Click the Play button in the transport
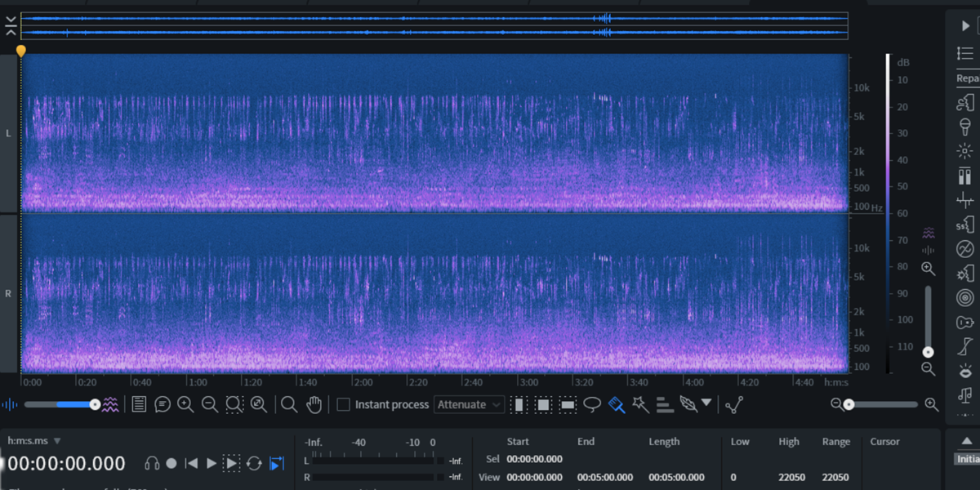Image resolution: width=980 pixels, height=490 pixels. click(x=212, y=463)
